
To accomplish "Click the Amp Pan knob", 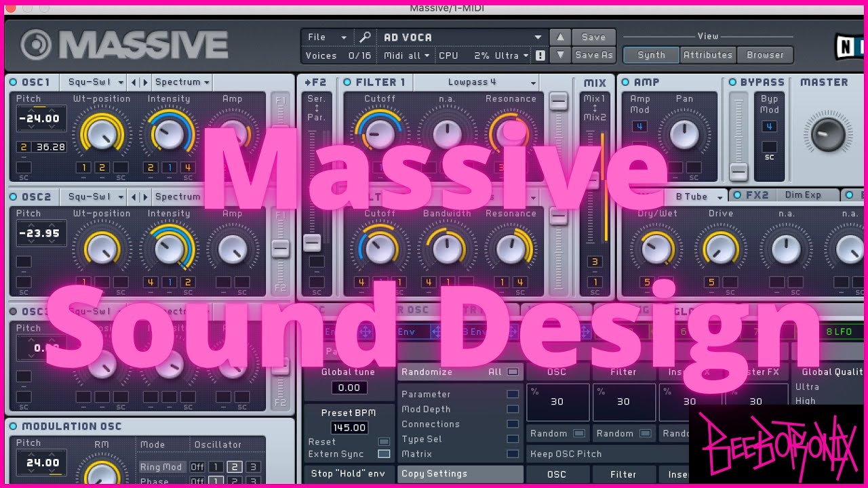I will (684, 134).
